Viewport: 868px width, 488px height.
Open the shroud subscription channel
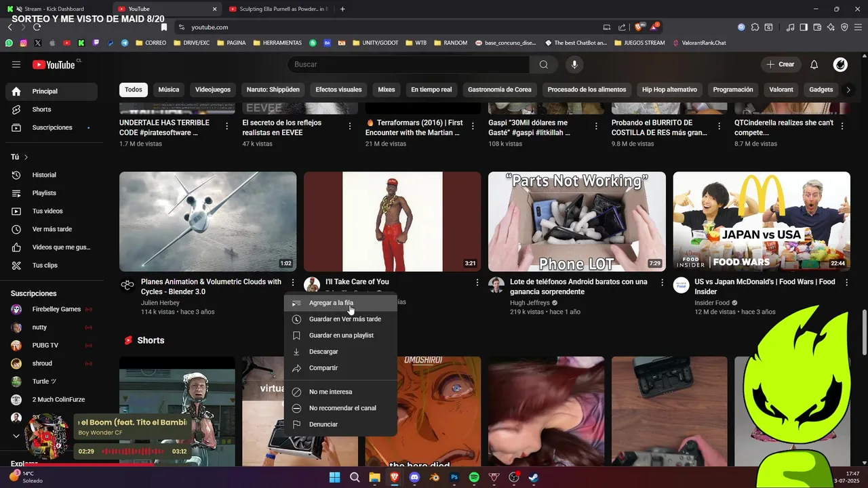[x=52, y=363]
